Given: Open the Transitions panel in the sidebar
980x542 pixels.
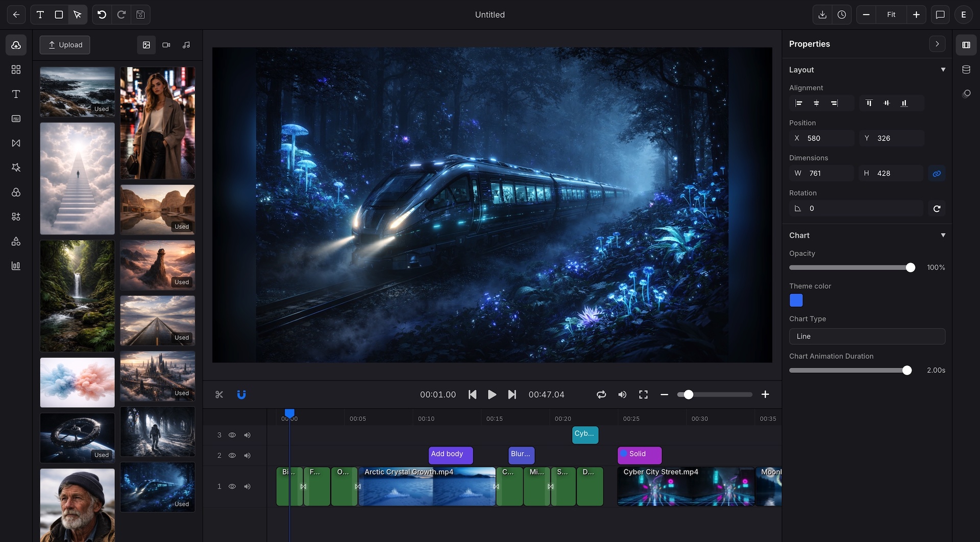Looking at the screenshot, I should coord(16,143).
